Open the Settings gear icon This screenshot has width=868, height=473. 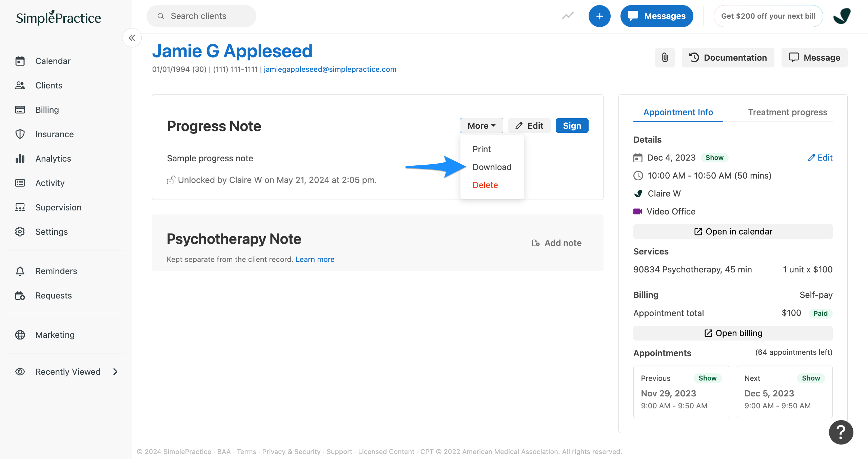[20, 232]
